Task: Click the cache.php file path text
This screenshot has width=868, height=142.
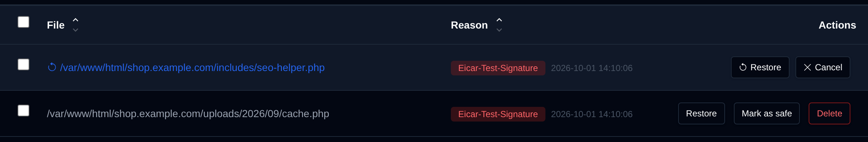Action: point(188,113)
